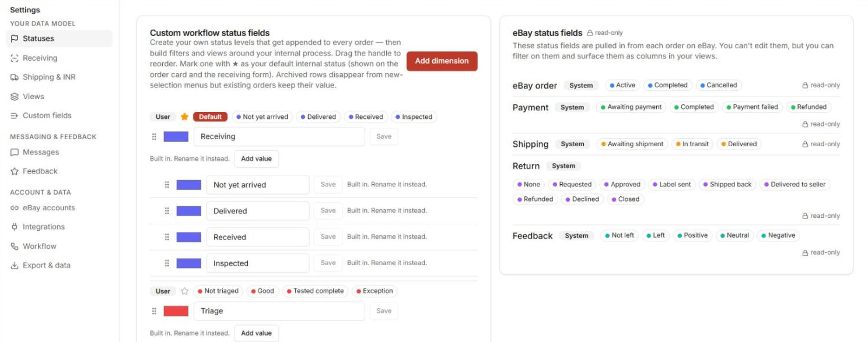
Task: Go to Receiving settings
Action: tap(60, 58)
